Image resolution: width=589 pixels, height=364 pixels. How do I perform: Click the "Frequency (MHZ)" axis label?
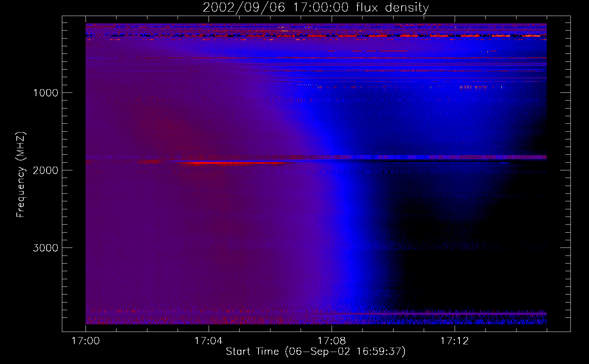(21, 175)
